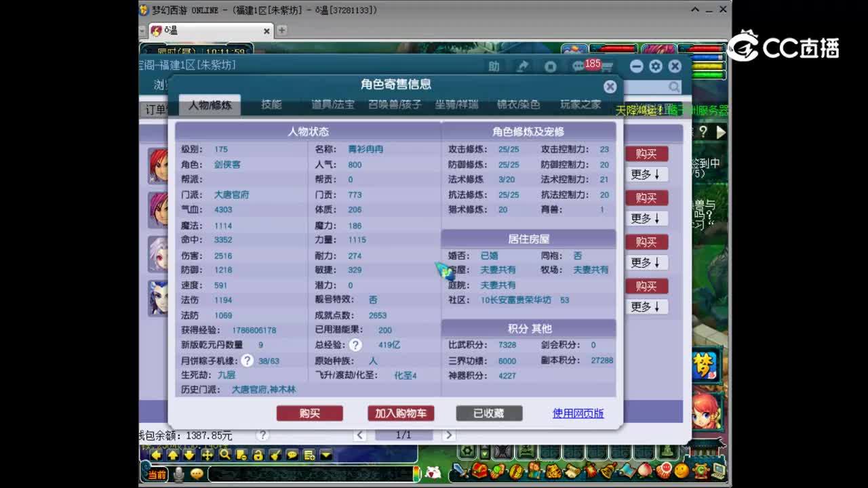Viewport: 868px width, 488px height.
Task: Switch to the 技能 tab
Action: click(x=271, y=104)
